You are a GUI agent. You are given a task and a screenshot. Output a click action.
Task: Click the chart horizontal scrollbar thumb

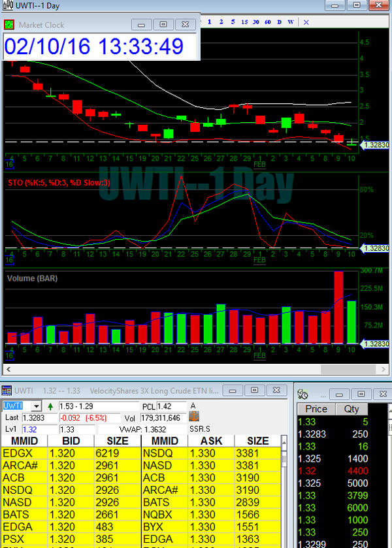click(x=348, y=369)
